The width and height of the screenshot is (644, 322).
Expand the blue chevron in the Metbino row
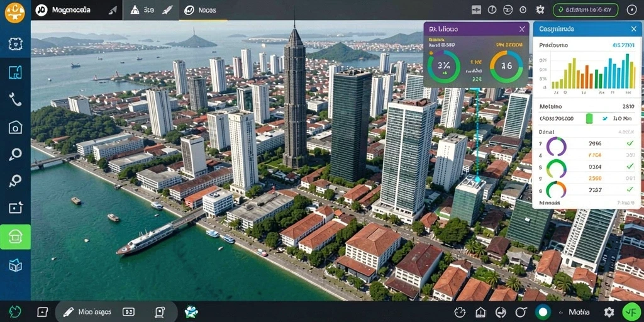coord(604,119)
